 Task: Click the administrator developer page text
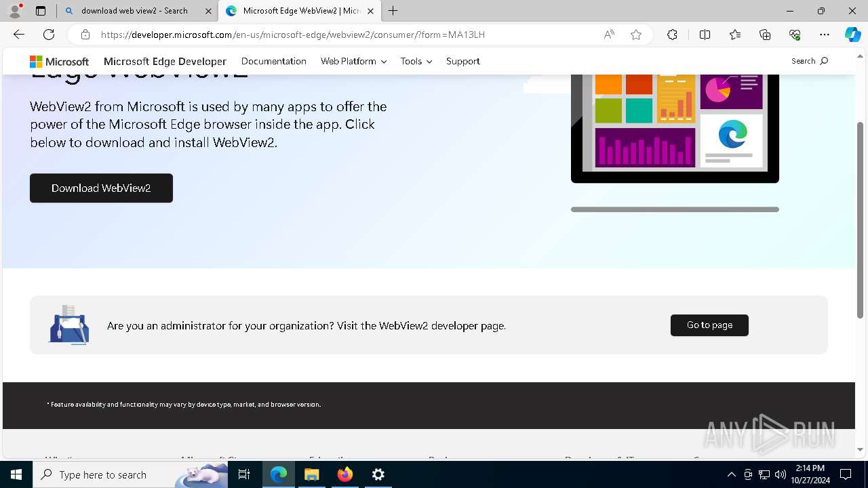307,326
